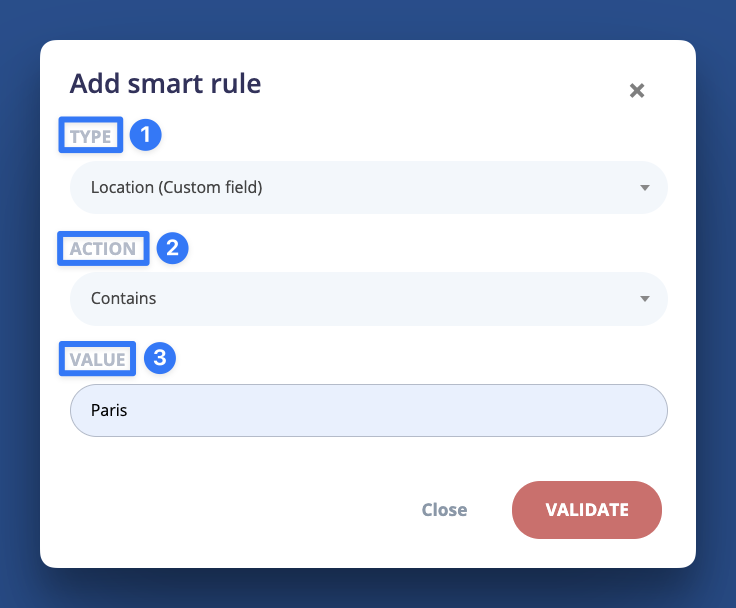This screenshot has height=608, width=736.
Task: Click the highlighted VALUE label
Action: pyautogui.click(x=97, y=359)
